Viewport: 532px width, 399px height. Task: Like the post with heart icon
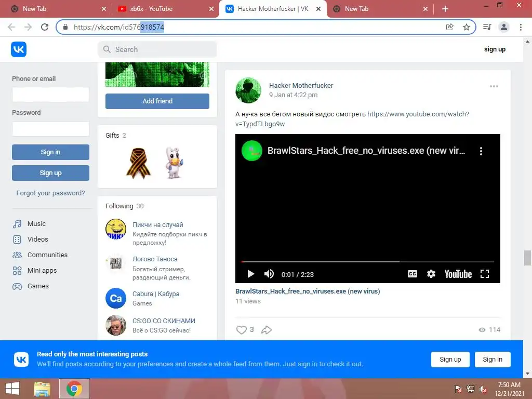point(241,330)
